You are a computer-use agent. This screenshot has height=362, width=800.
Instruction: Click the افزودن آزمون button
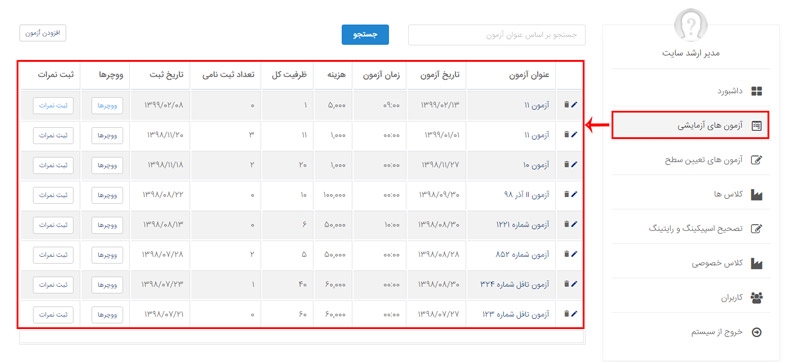(x=43, y=33)
